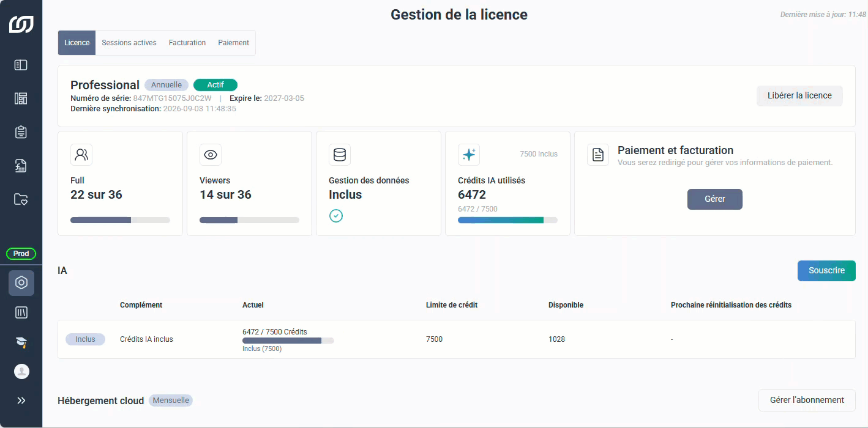
Task: Click the Full users icon
Action: tap(81, 155)
